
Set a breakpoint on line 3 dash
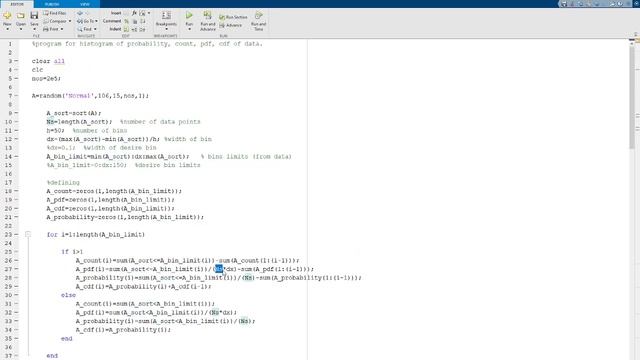coord(16,61)
